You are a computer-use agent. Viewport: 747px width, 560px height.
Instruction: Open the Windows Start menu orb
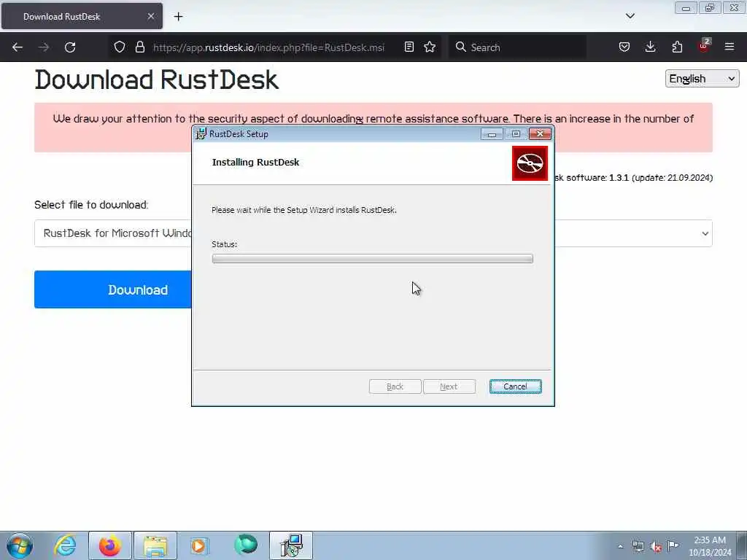pos(20,545)
